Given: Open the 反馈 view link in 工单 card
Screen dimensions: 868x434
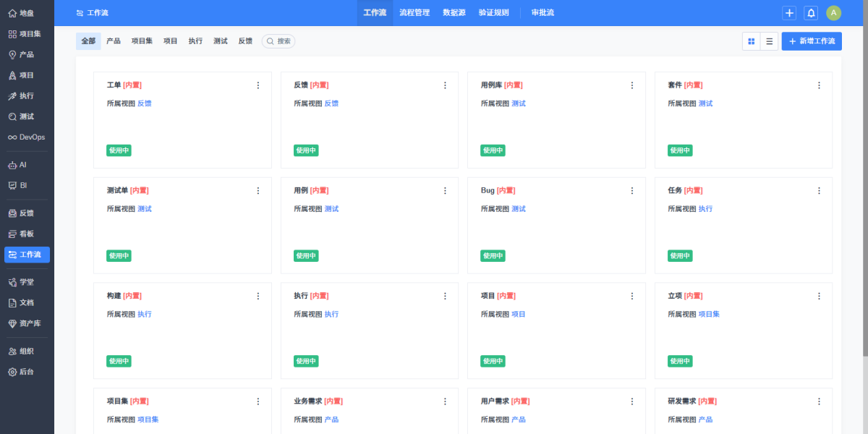Looking at the screenshot, I should coord(145,103).
